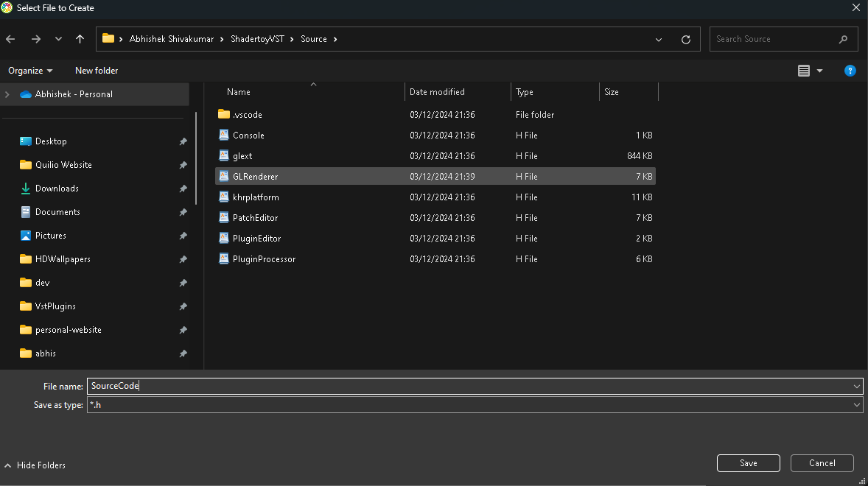Collapse with Hide Folders
868x486 pixels.
(35, 465)
